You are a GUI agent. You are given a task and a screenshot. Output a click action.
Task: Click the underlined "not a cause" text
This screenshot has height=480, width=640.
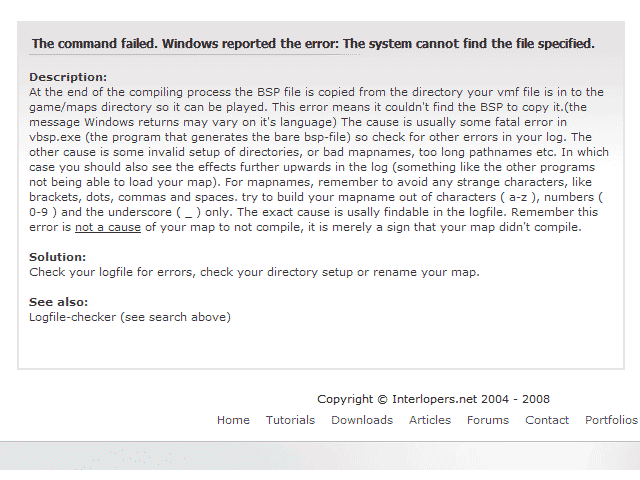108,227
